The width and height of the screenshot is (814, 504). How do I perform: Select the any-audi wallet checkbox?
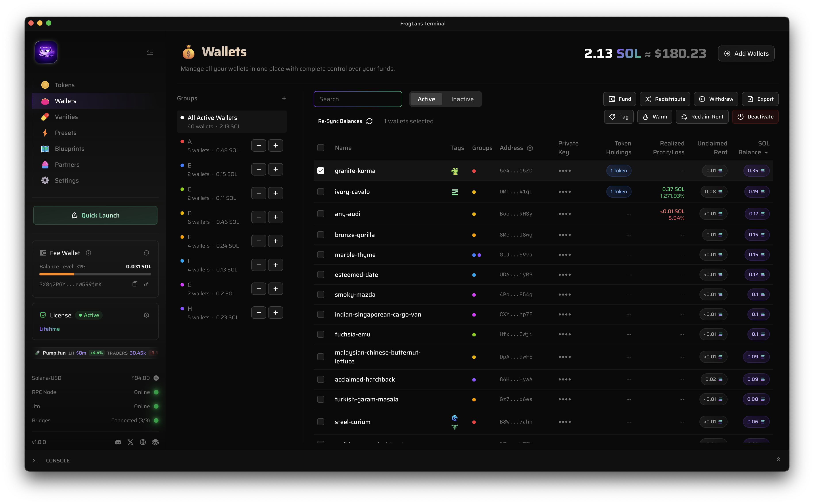[321, 214]
